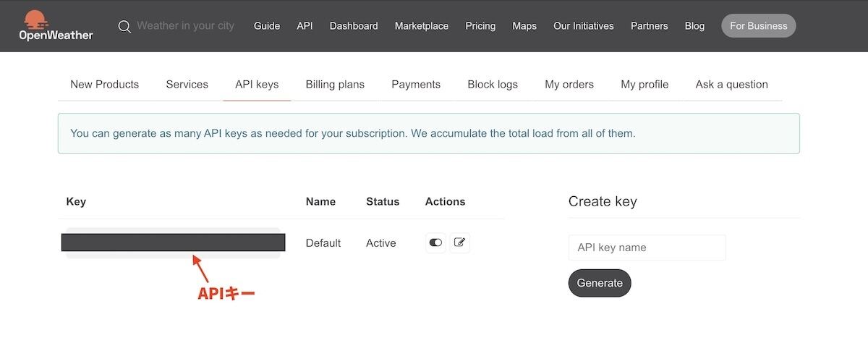Viewport: 868px width, 338px height.
Task: Focus the API key name field
Action: click(647, 248)
